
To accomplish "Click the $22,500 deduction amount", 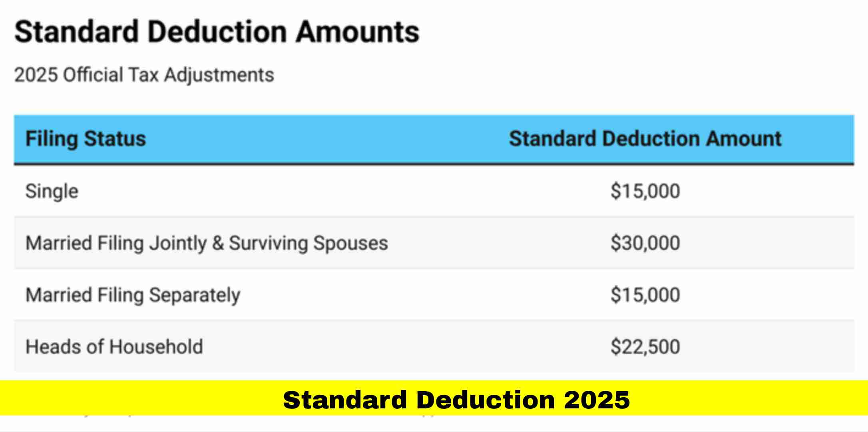I will pyautogui.click(x=645, y=347).
